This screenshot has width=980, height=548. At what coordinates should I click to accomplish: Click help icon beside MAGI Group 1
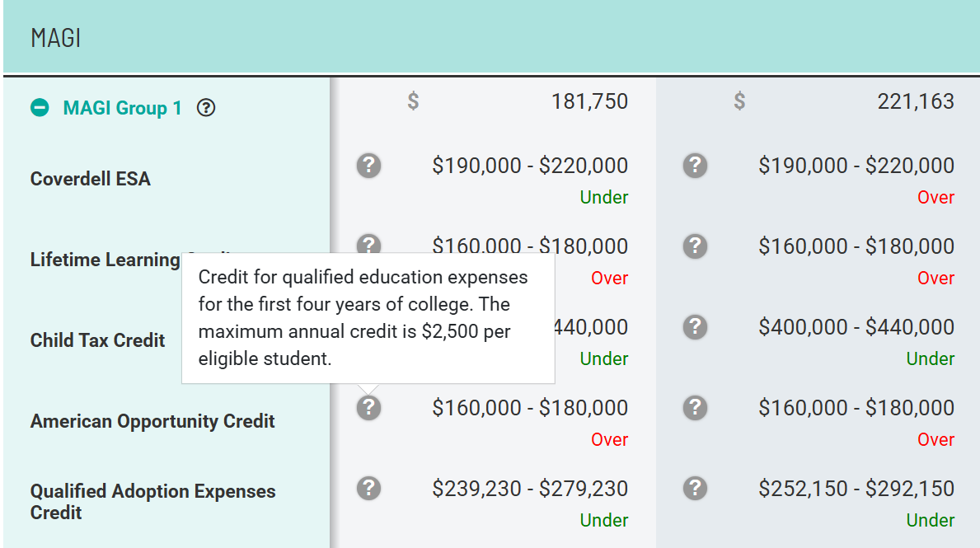click(x=206, y=108)
